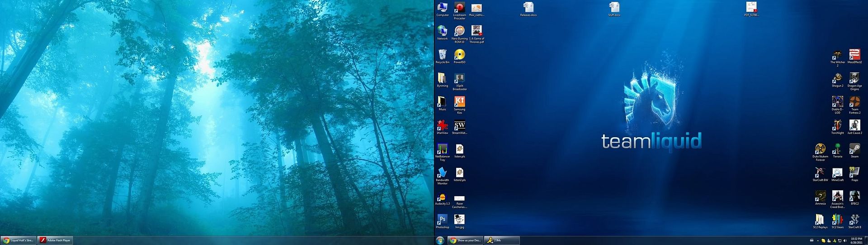Launch The Witcher 2

point(837,58)
